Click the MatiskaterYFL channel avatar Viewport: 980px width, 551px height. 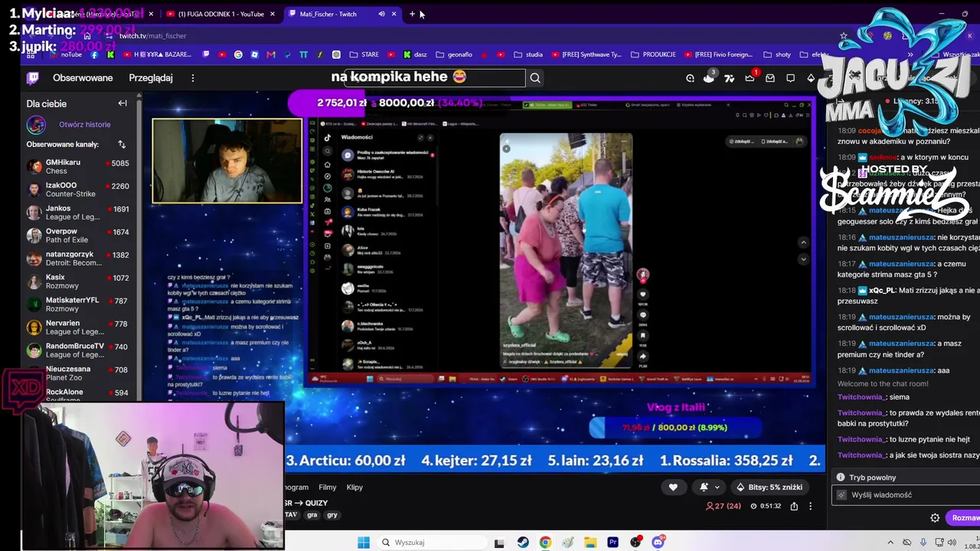point(34,305)
